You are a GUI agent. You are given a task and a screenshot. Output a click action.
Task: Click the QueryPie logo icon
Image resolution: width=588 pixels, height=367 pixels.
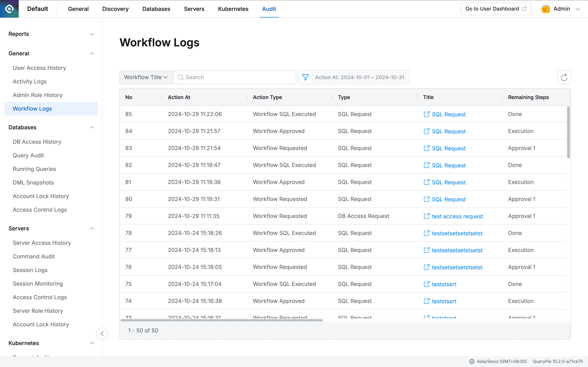click(9, 9)
